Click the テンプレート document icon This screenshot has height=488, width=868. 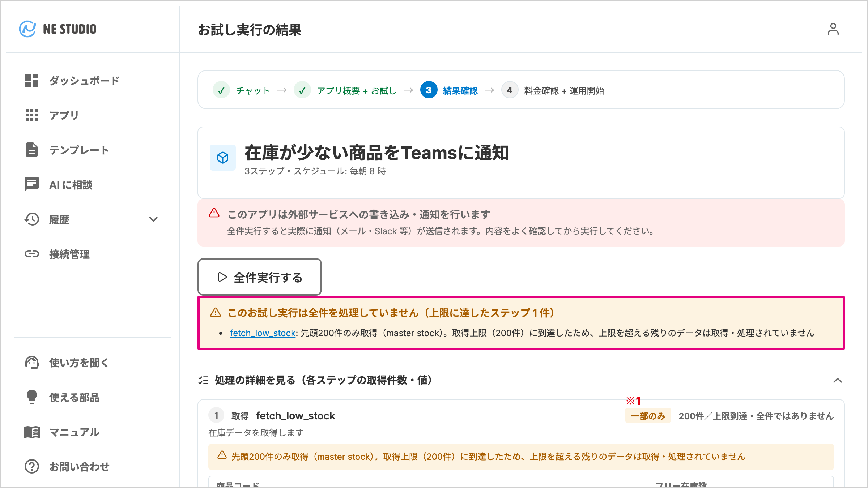coord(32,150)
